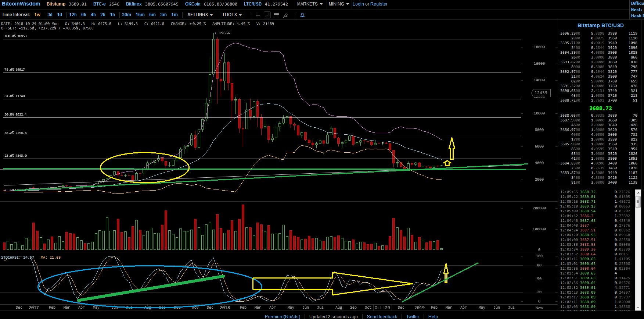Open the BTC-e market ticker
The image size is (644, 319).
click(x=106, y=4)
